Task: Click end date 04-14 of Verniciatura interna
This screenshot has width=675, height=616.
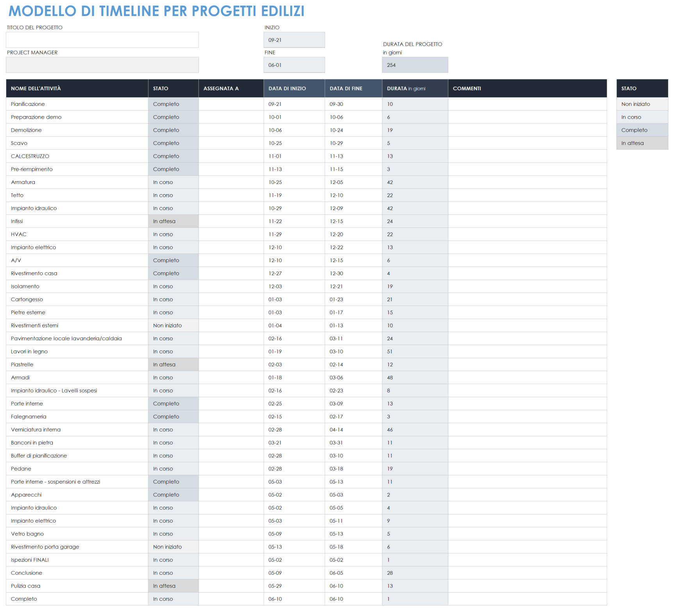Action: (353, 429)
